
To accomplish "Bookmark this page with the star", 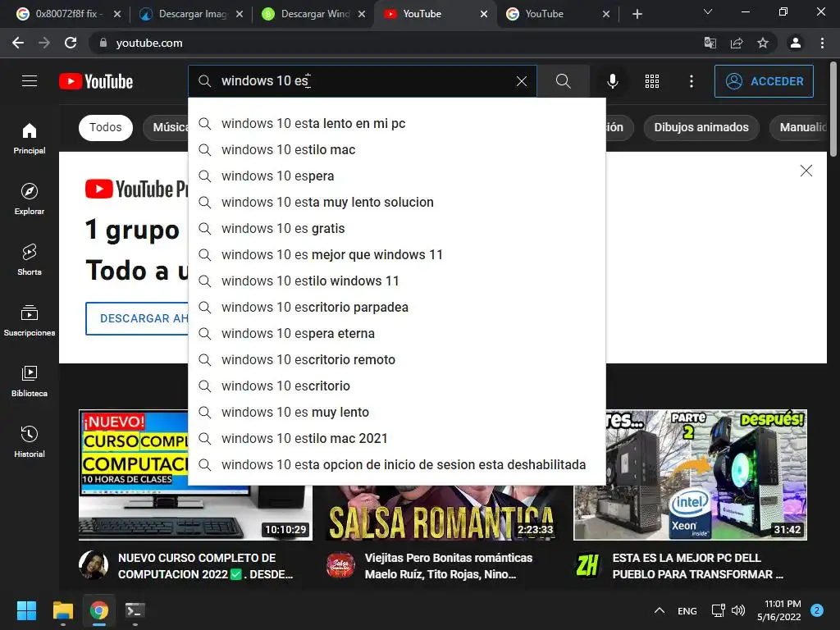I will tap(763, 43).
